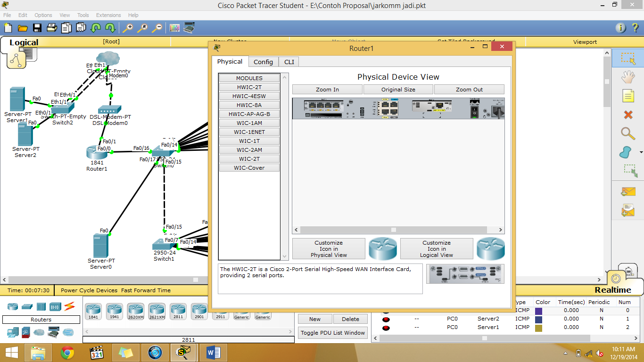Click the olive color swatch for Server1 PDU
Image resolution: width=644 pixels, height=362 pixels.
[538, 327]
